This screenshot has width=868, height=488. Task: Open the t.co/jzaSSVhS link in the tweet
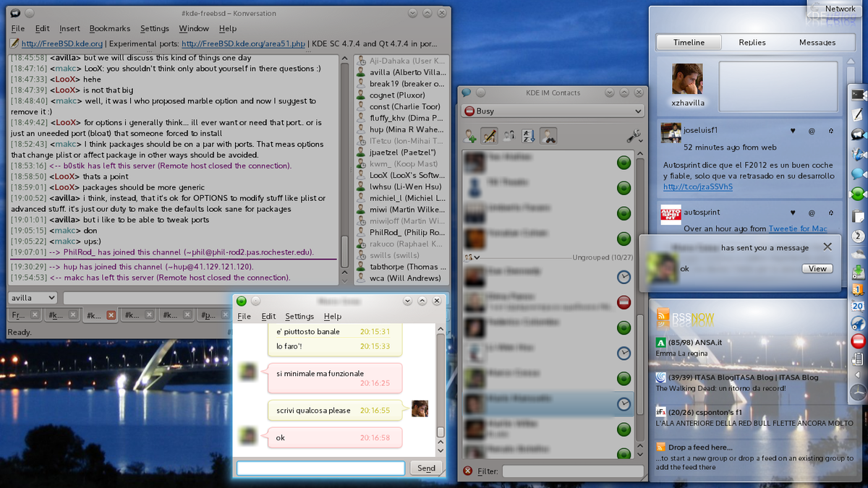698,187
